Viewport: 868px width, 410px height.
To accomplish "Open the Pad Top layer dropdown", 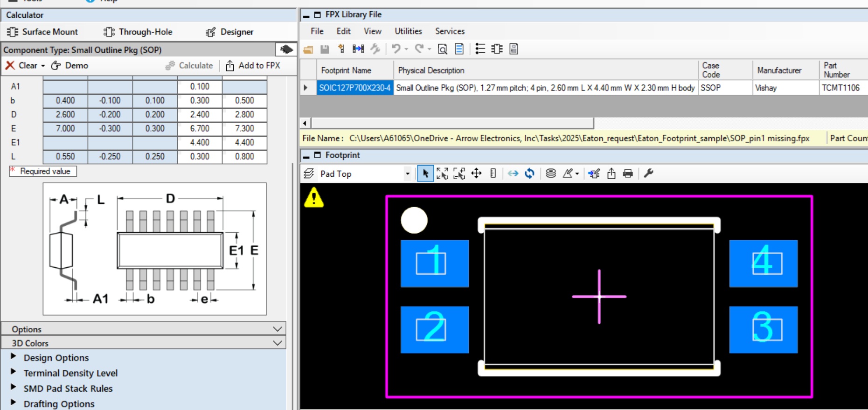I will pos(407,174).
